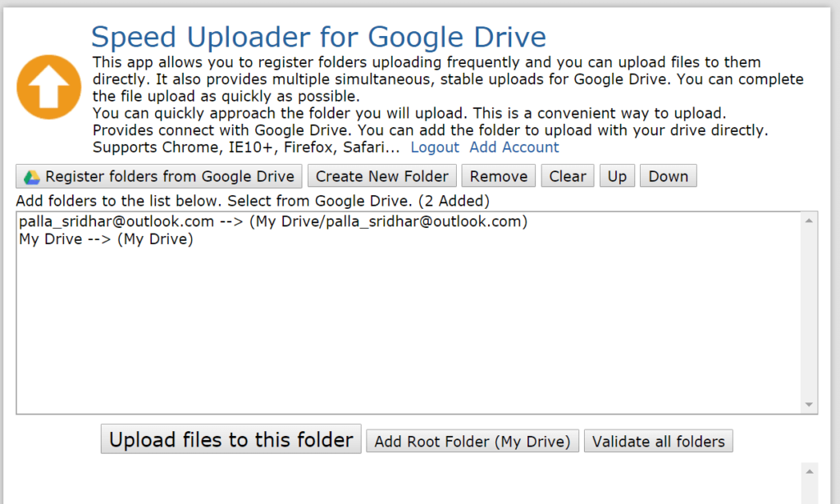Screen dimensions: 840x504
Task: Click Add Root Folder (My Drive)
Action: pos(472,442)
